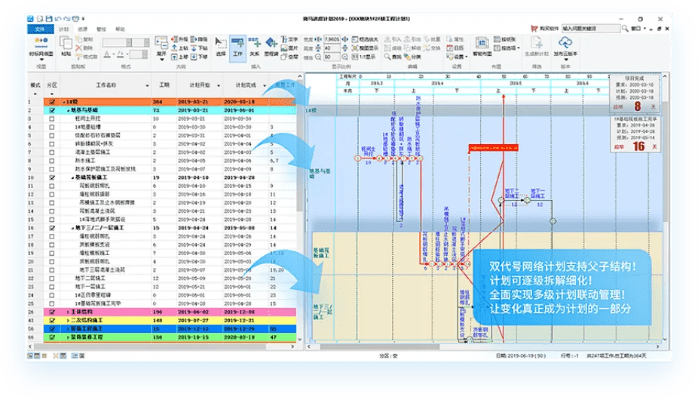The width and height of the screenshot is (698, 400).
Task: Check the 分区 checkbox in row 8
Action: click(52, 161)
